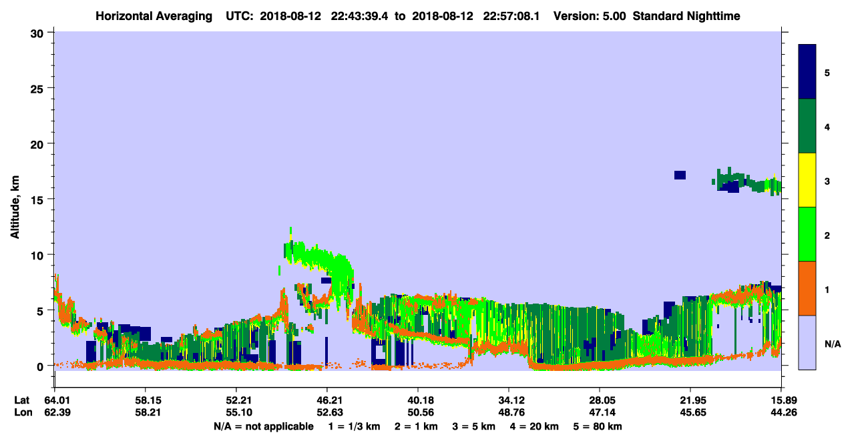The height and width of the screenshot is (445, 868).
Task: Click the bright green level 2 color swatch
Action: tap(807, 234)
